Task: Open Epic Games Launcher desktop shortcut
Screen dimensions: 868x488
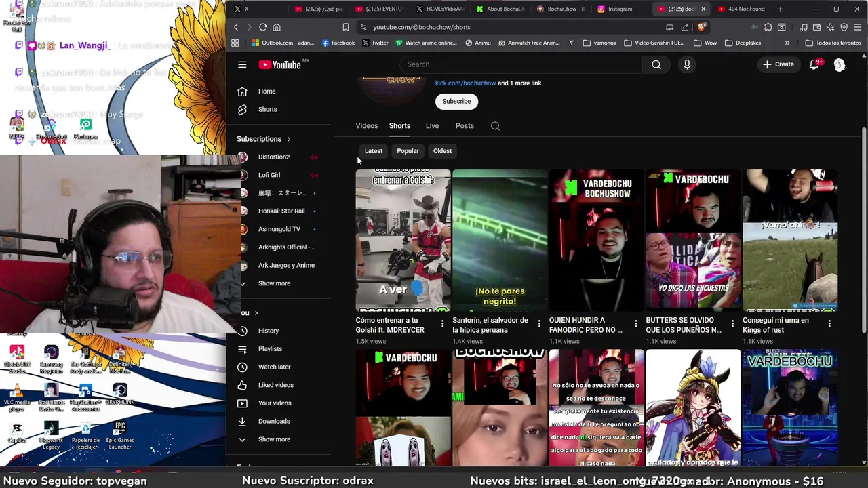Action: pyautogui.click(x=120, y=435)
